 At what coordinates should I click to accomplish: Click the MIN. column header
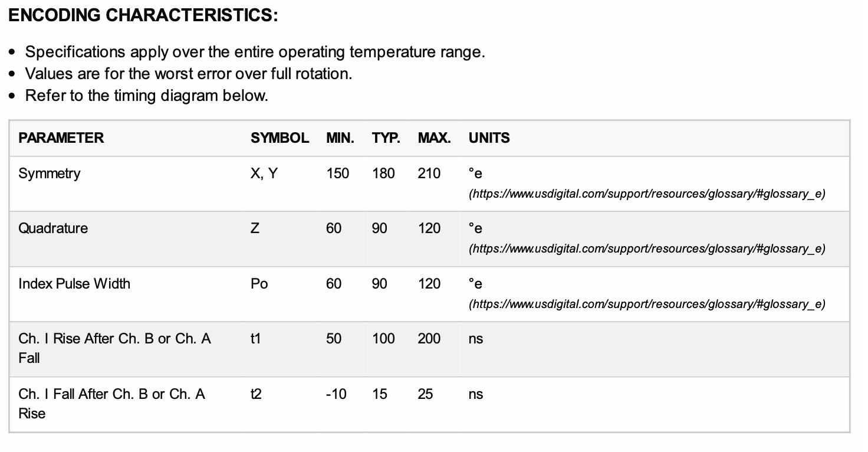(x=340, y=138)
